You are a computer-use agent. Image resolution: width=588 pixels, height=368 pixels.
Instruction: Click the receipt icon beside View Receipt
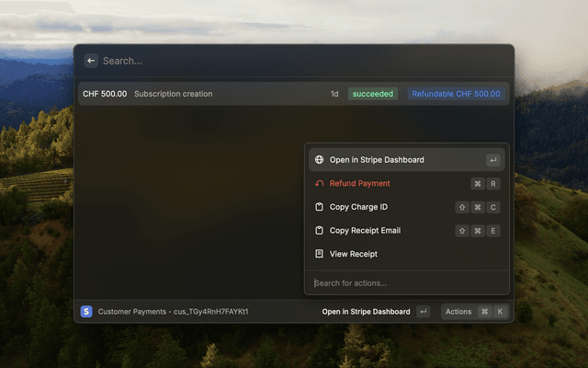[319, 254]
